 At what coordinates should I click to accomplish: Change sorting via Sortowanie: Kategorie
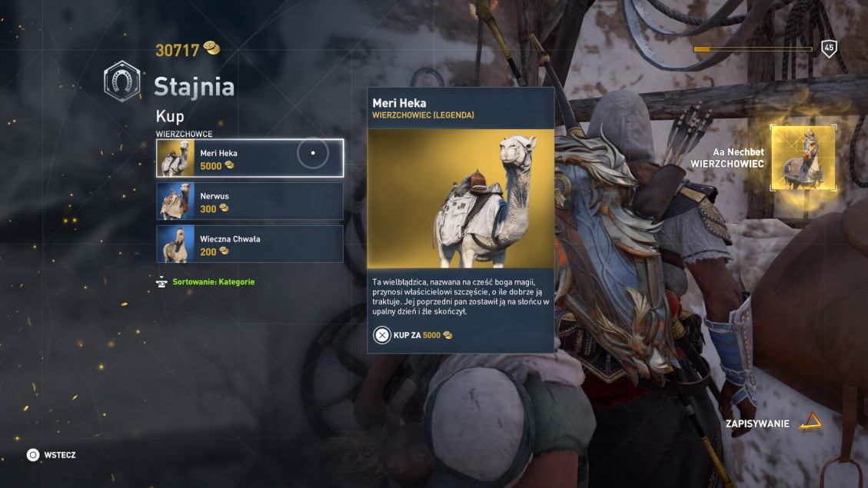click(213, 282)
